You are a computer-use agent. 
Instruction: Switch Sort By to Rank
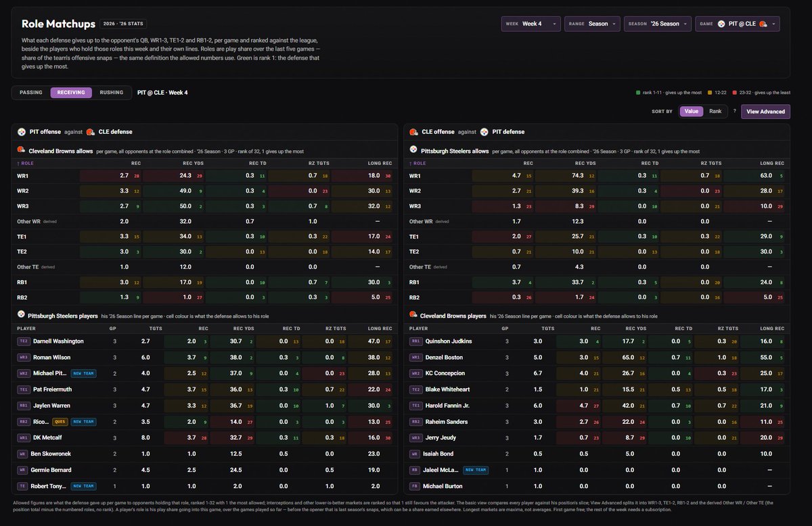[x=715, y=112]
